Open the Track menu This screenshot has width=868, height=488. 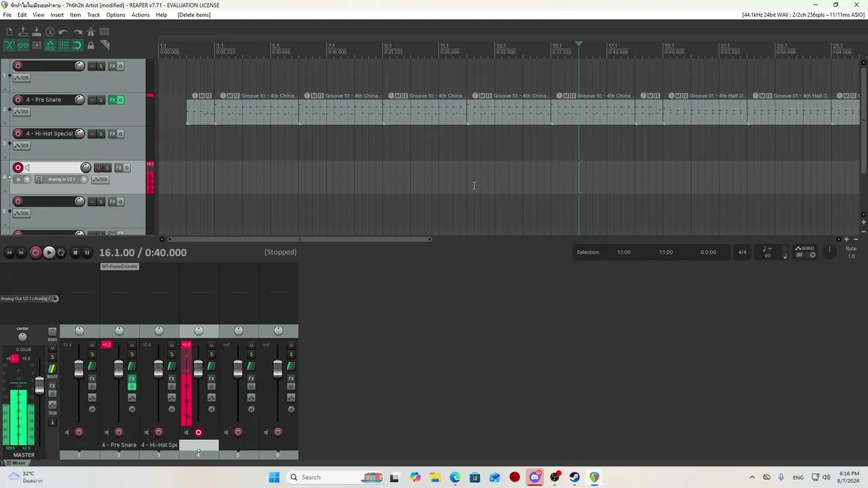click(x=94, y=15)
